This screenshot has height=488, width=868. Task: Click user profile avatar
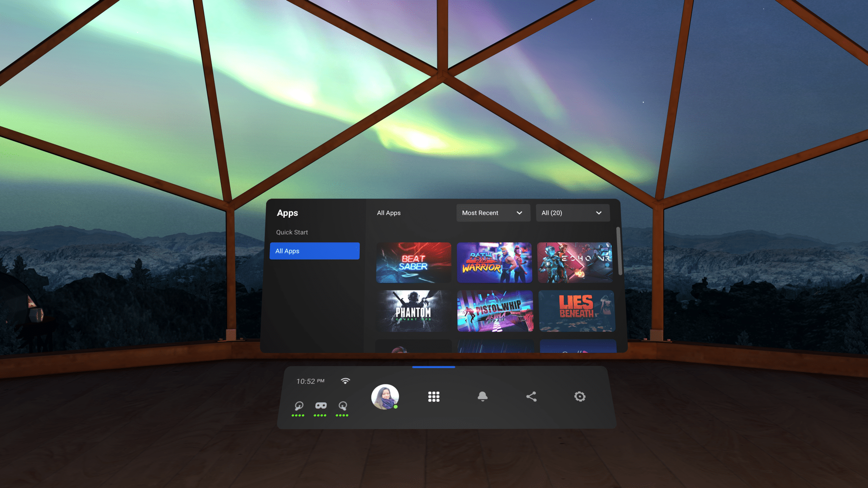(385, 396)
